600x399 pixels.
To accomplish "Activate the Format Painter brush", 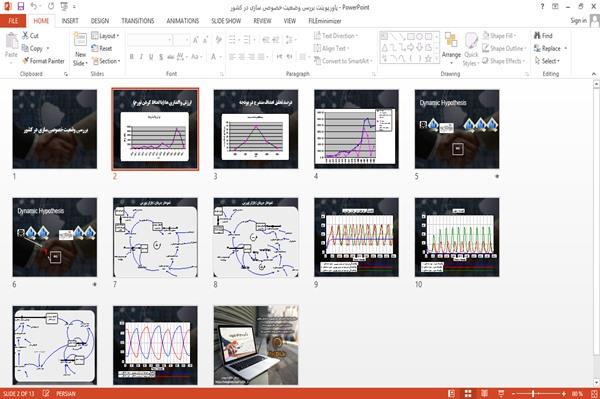I will pyautogui.click(x=43, y=61).
